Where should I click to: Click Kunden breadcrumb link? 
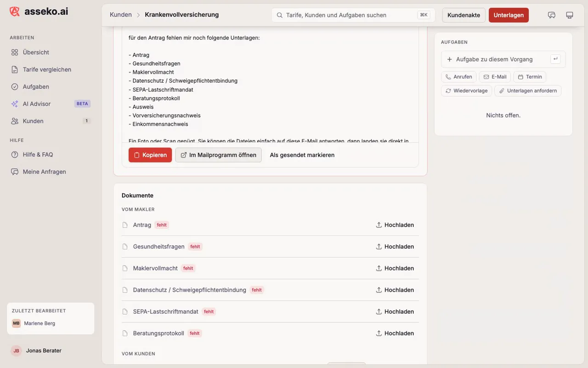121,15
